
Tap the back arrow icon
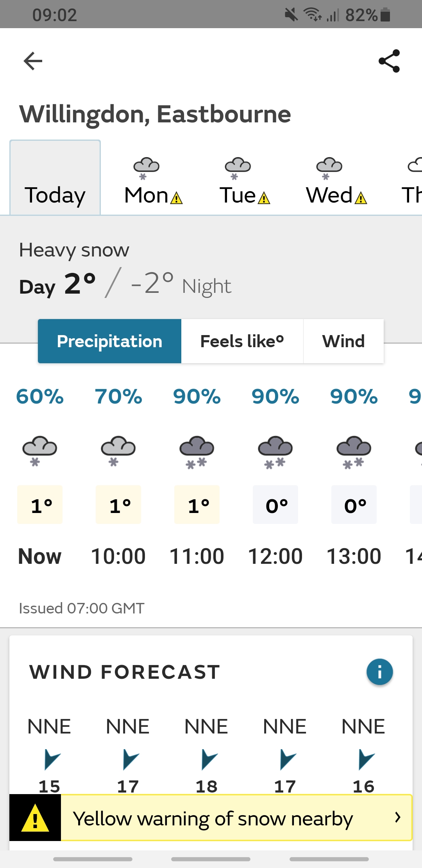pyautogui.click(x=33, y=61)
